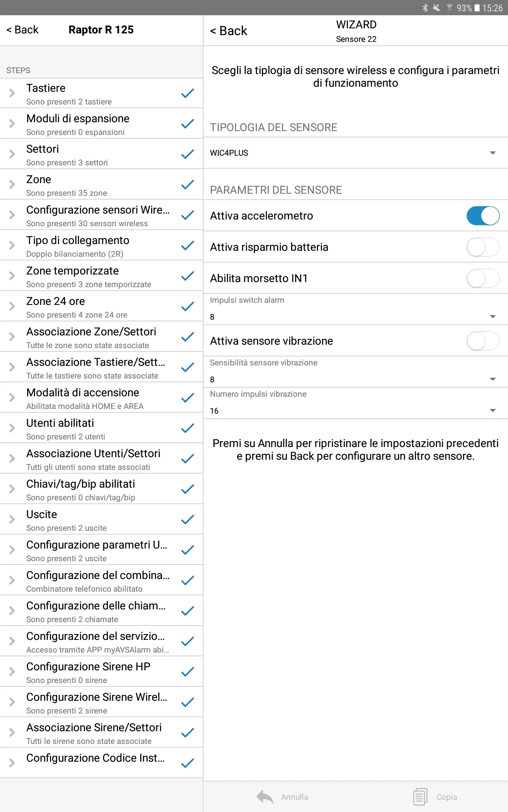Viewport: 508px width, 812px height.
Task: Select the Associazione Utenti/Settori step
Action: pos(102,458)
